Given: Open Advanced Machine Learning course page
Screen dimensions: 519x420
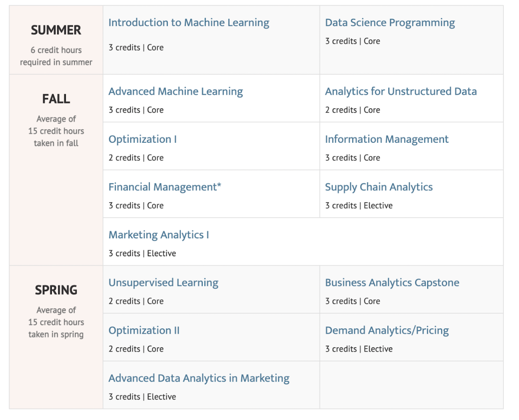Looking at the screenshot, I should tap(175, 91).
